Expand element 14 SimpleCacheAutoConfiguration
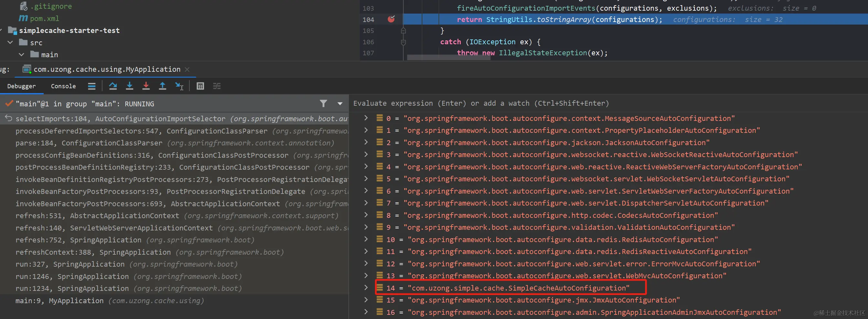Image resolution: width=868 pixels, height=319 pixels. pyautogui.click(x=366, y=288)
